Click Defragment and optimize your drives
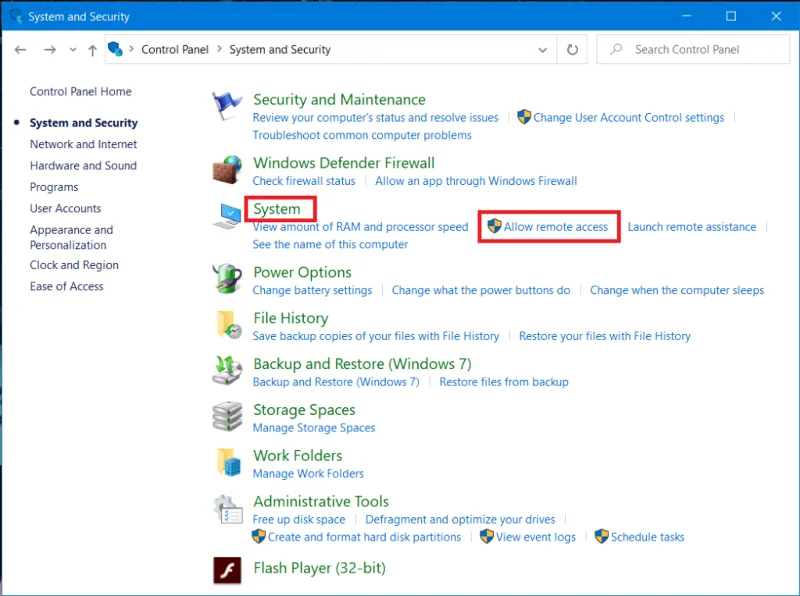The image size is (800, 596). (x=460, y=519)
